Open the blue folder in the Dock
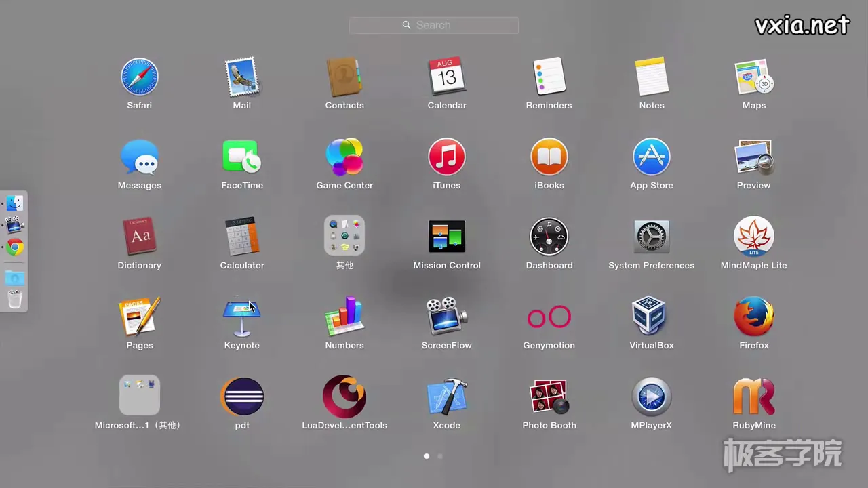868x488 pixels. tap(15, 278)
